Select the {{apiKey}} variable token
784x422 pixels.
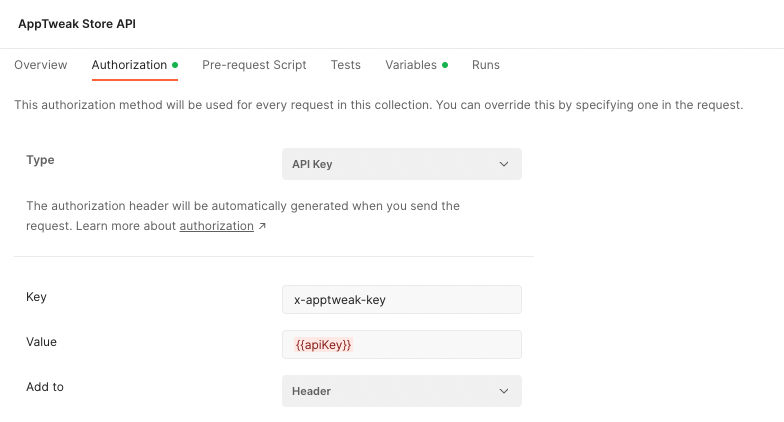pos(323,344)
